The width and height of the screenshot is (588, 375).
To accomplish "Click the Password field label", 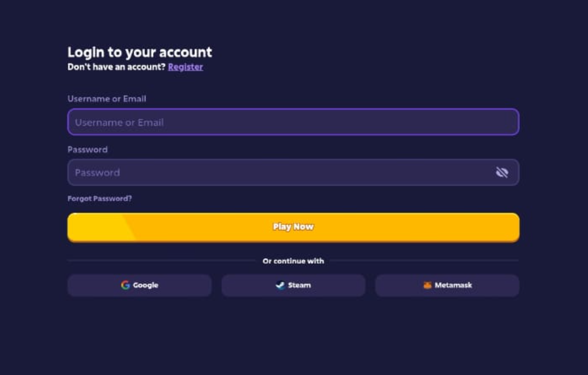I will click(87, 149).
